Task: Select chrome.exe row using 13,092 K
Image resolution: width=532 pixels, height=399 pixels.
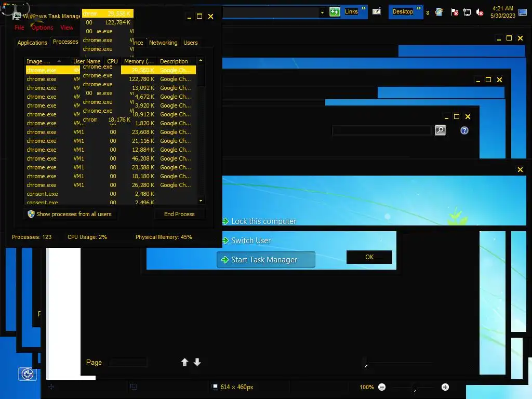Action: tap(111, 88)
